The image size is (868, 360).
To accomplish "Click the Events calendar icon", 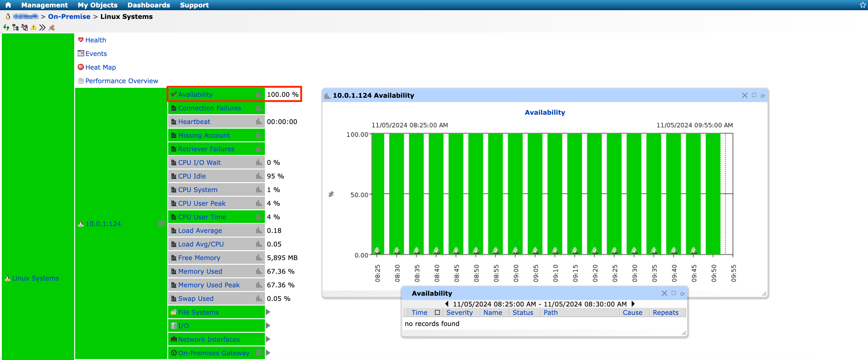I will pyautogui.click(x=81, y=53).
